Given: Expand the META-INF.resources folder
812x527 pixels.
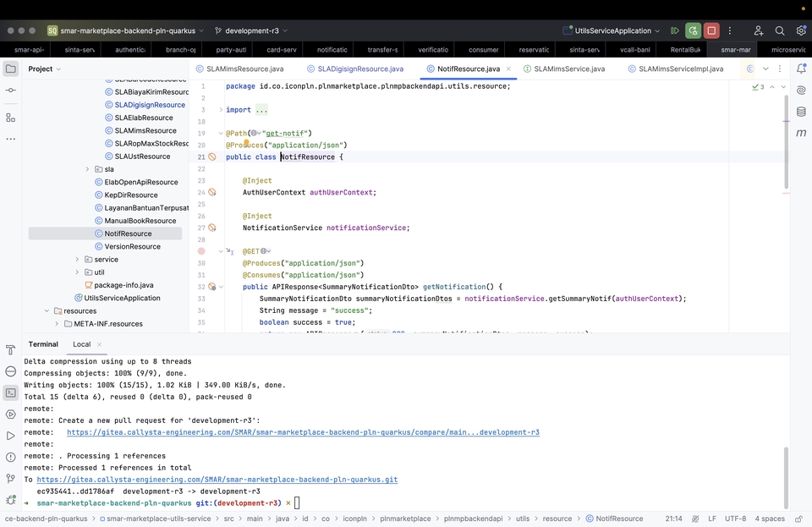Looking at the screenshot, I should tap(57, 323).
